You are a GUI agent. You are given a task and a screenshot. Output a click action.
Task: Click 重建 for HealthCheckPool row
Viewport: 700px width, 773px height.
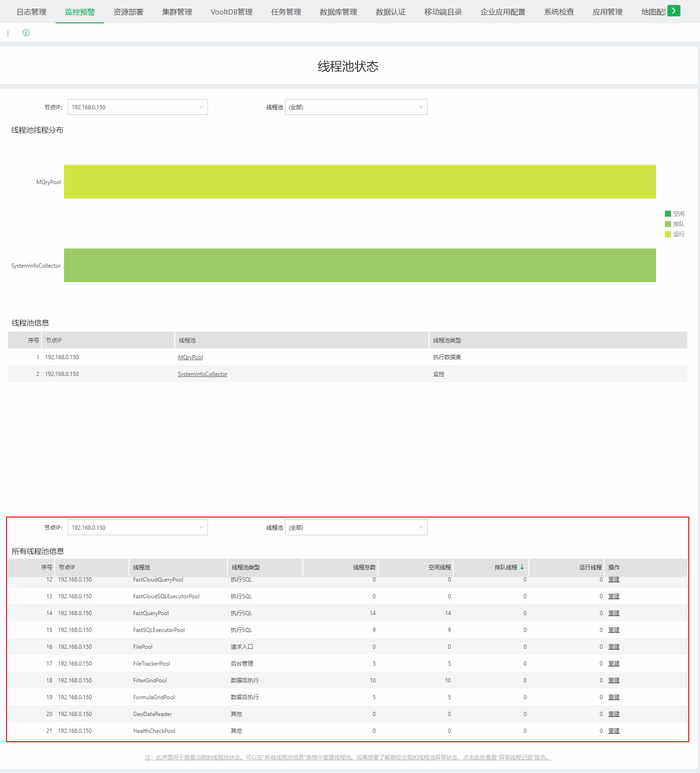tap(614, 731)
